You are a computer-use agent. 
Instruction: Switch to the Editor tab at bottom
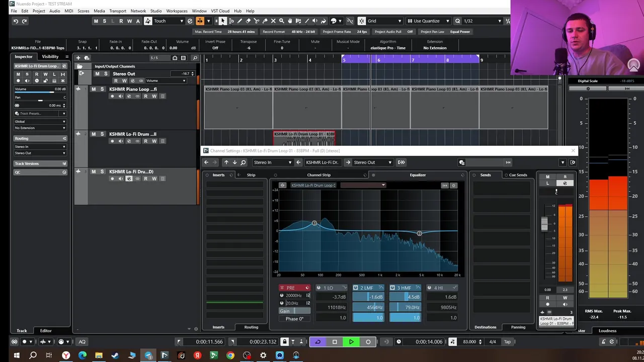click(x=46, y=331)
